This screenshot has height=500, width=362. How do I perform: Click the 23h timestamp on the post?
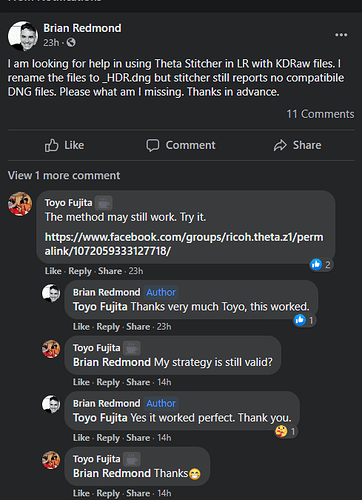pyautogui.click(x=51, y=43)
